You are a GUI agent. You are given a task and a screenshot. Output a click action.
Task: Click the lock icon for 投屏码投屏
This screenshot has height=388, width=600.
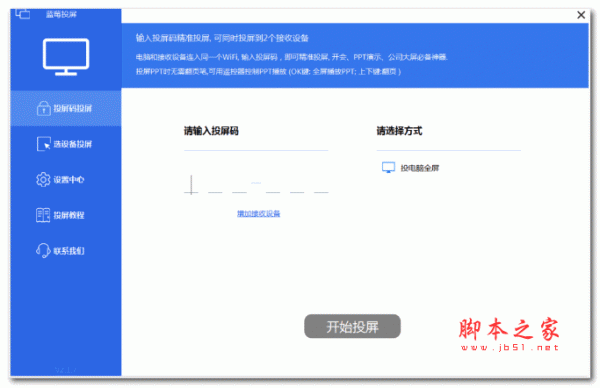coord(43,108)
